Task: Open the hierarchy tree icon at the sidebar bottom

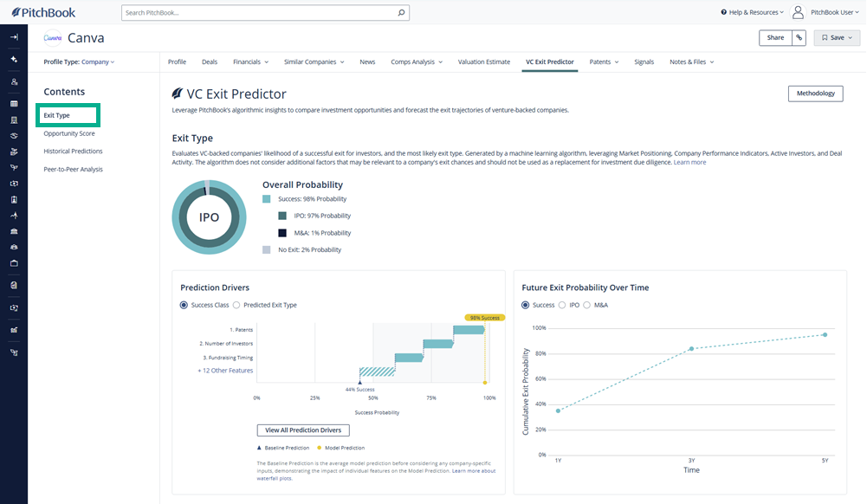Action: [14, 352]
